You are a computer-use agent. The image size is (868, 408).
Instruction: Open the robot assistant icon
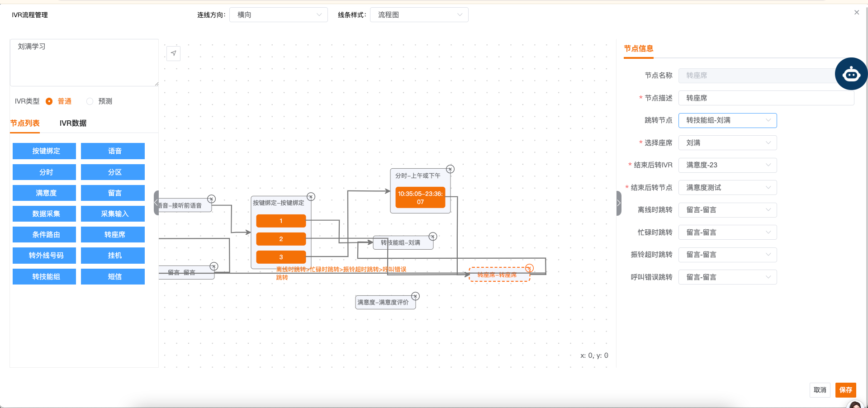tap(851, 74)
